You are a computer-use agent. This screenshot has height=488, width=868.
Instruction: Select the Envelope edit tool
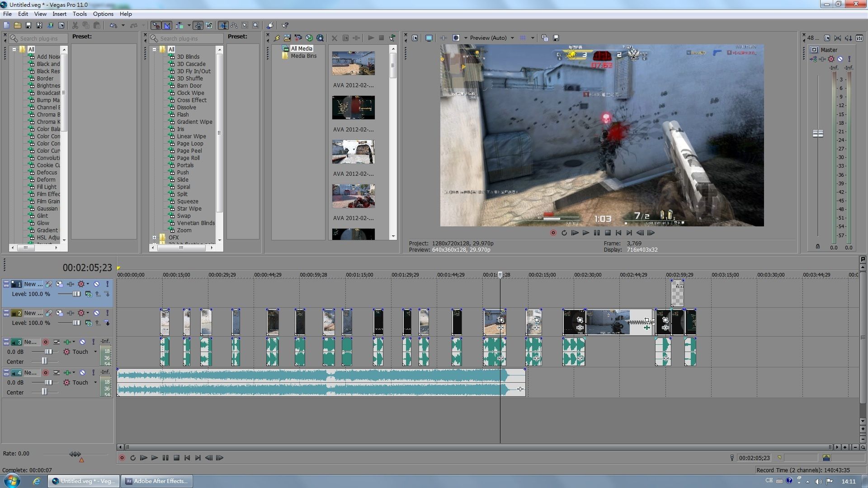[x=234, y=26]
